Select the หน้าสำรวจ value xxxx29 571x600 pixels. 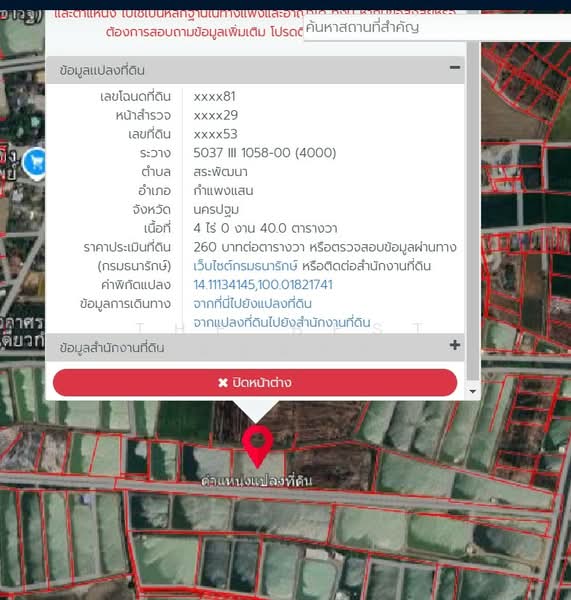point(215,115)
